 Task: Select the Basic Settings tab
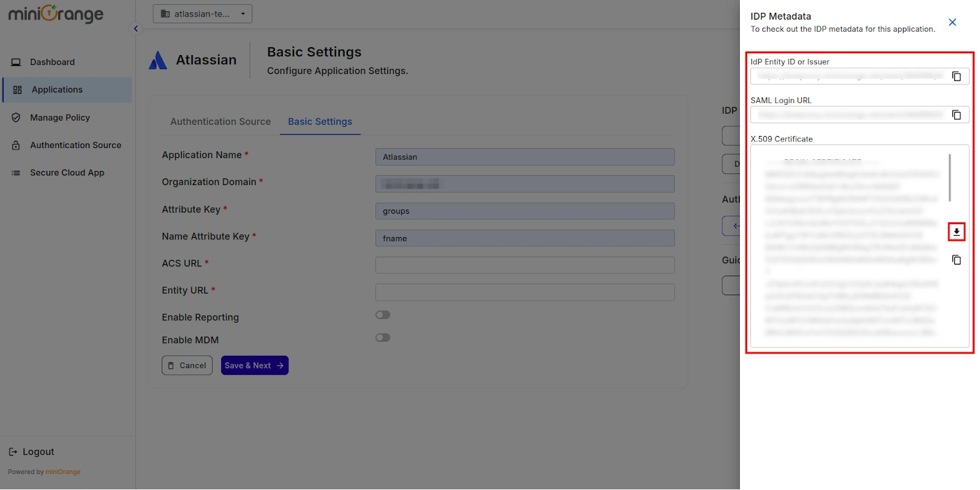click(320, 122)
